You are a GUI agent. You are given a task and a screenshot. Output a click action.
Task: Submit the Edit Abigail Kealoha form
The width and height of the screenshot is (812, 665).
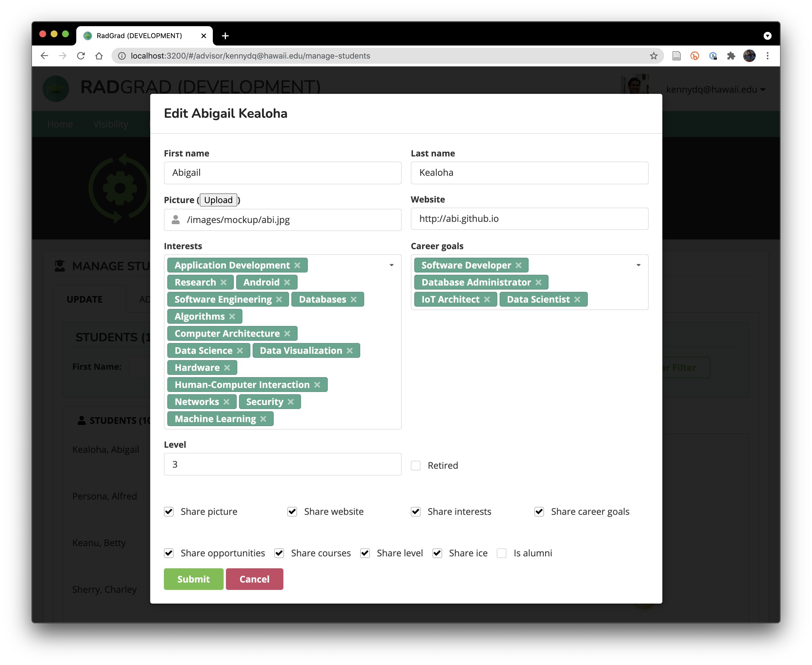click(193, 579)
